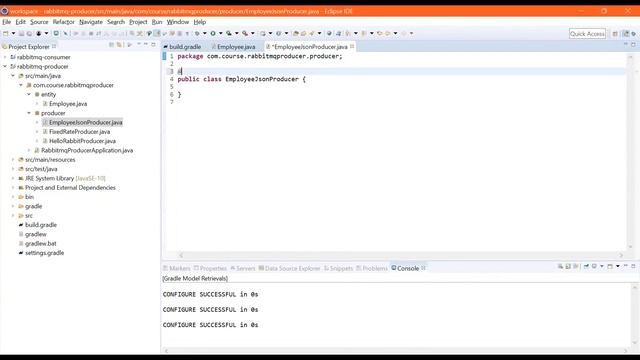Viewport: 640px width, 360px height.
Task: Expand the rabbitmq-consumer project
Action: click(x=5, y=57)
